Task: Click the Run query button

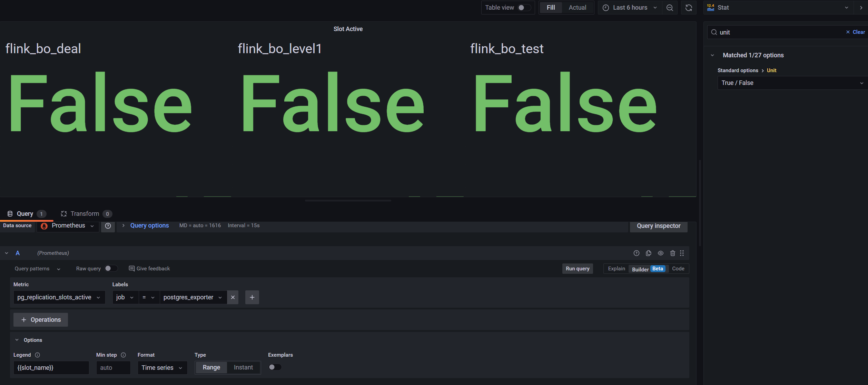Action: pos(577,268)
